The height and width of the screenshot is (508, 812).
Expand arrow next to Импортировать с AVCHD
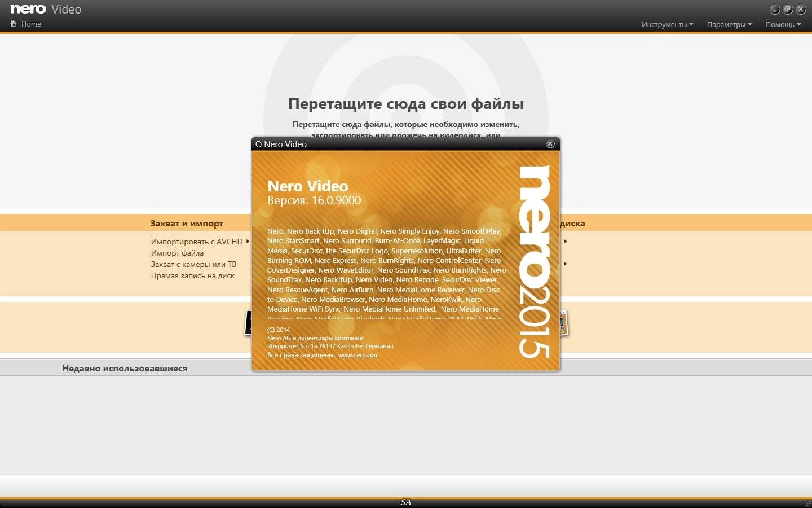tap(248, 241)
